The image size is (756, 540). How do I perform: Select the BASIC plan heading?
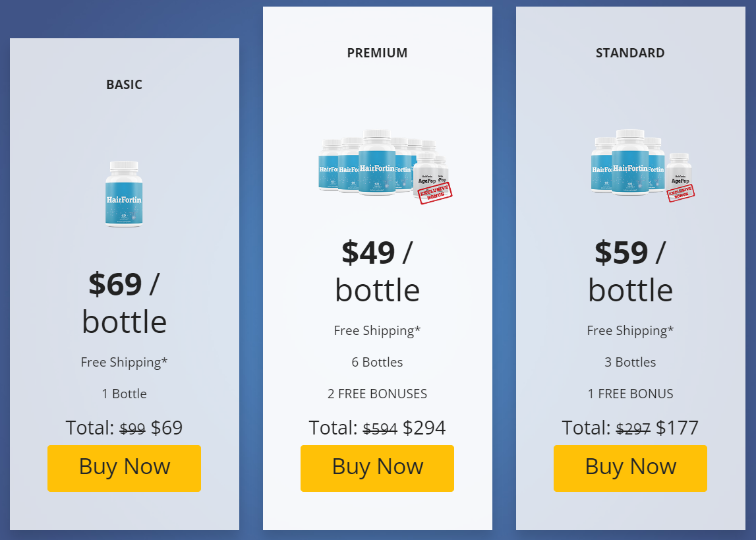[x=124, y=84]
